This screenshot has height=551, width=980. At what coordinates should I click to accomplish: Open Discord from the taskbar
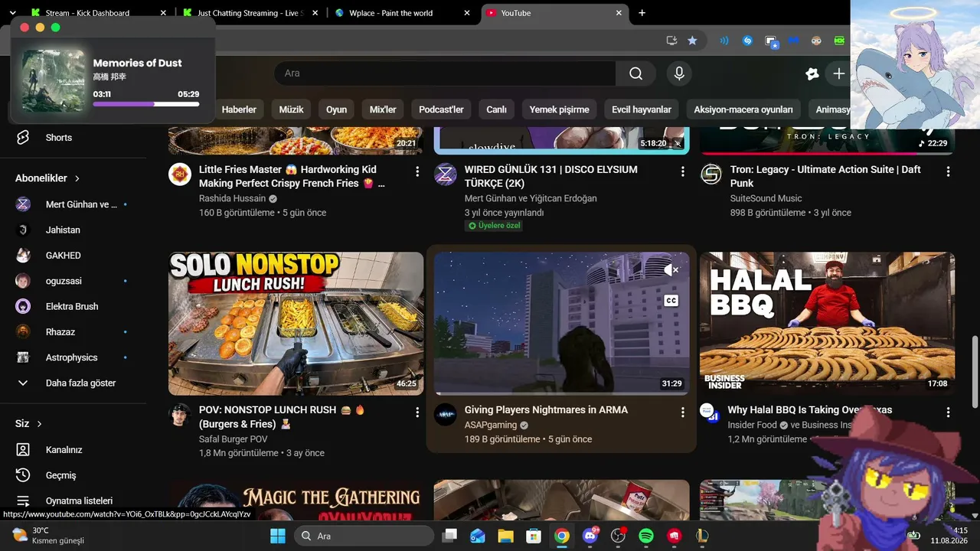coord(590,536)
